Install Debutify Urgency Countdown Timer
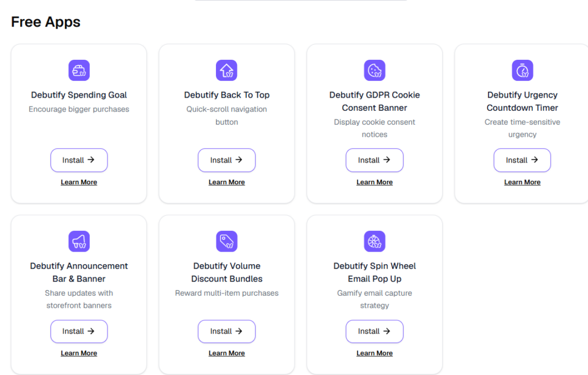 [x=523, y=160]
